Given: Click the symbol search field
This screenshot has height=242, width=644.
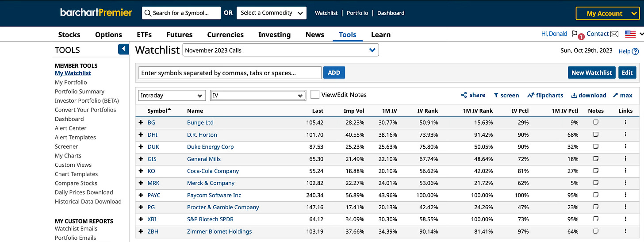Looking at the screenshot, I should click(181, 13).
